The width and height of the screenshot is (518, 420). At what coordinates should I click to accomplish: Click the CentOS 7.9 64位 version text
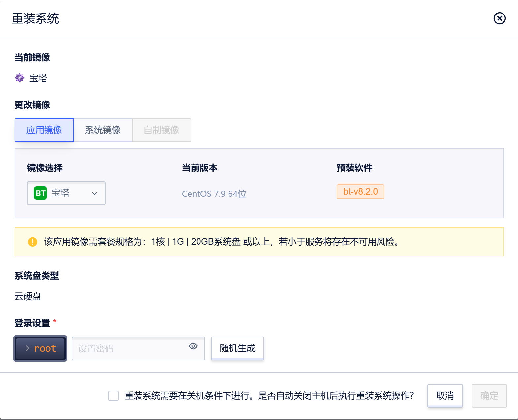tap(214, 194)
